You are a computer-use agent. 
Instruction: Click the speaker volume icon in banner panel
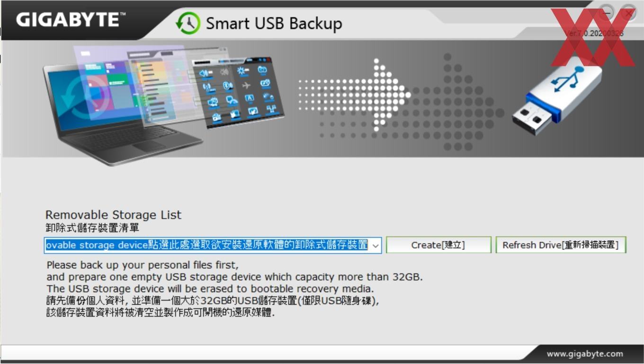point(205,73)
